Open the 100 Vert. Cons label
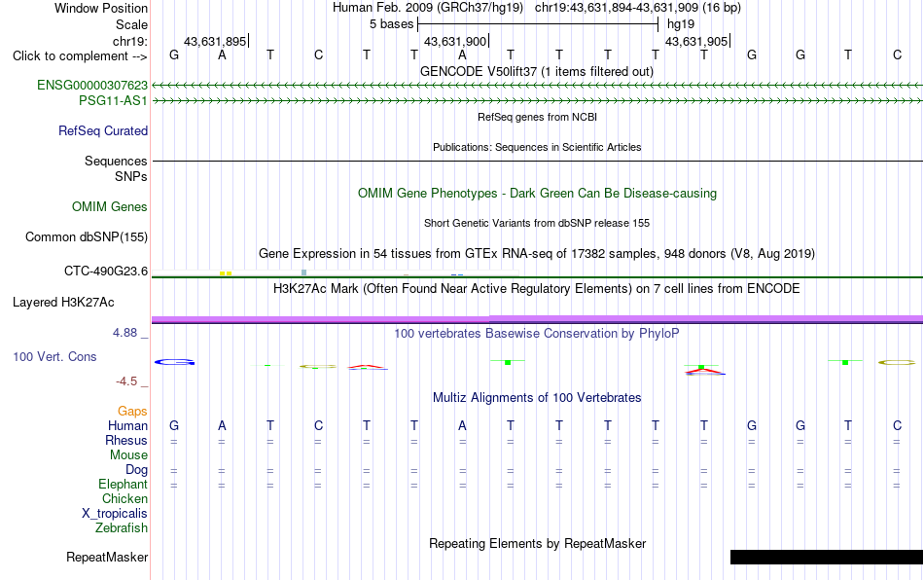This screenshot has height=580, width=924. (x=54, y=356)
